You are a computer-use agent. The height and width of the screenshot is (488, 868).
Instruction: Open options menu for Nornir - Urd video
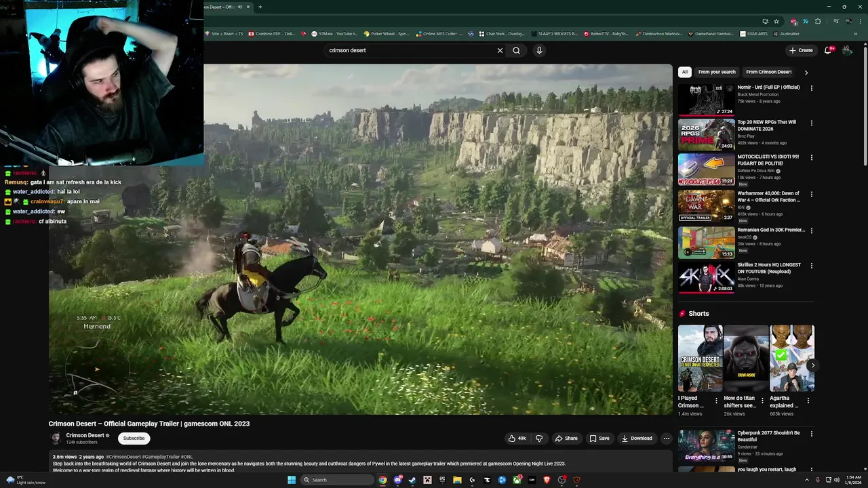tap(811, 88)
